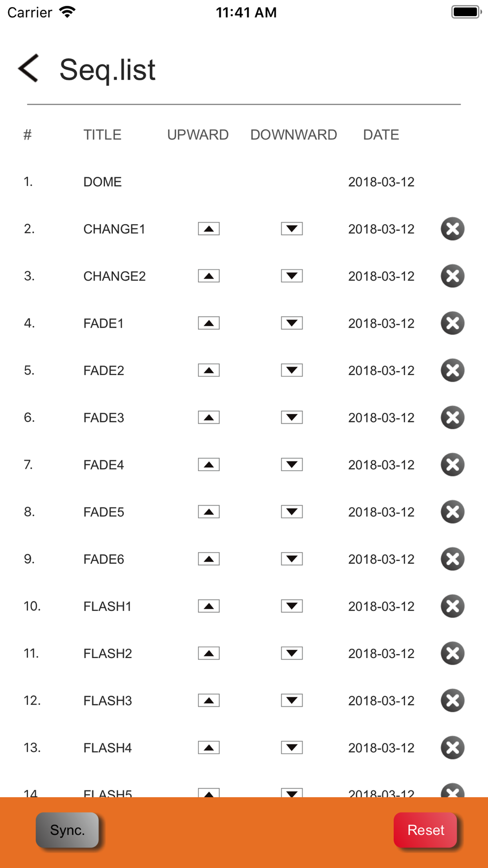This screenshot has width=488, height=868.
Task: Move FLASH3 down in order
Action: [x=292, y=701]
